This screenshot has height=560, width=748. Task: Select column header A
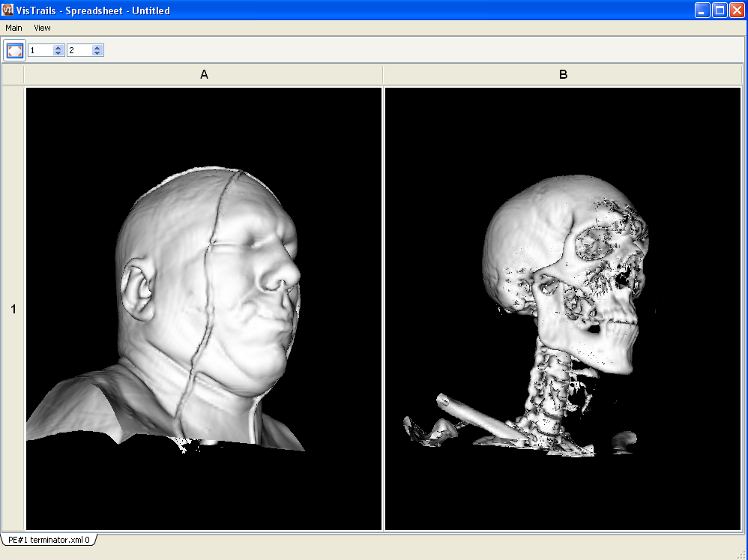[x=204, y=75]
